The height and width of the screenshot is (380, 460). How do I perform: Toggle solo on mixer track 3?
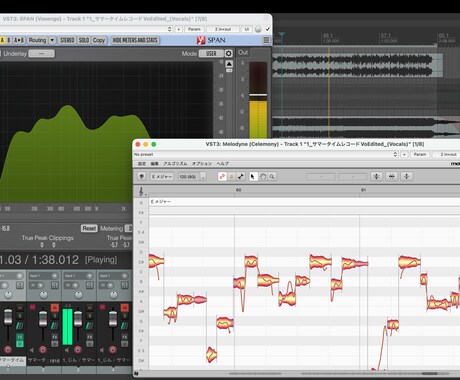click(x=90, y=316)
